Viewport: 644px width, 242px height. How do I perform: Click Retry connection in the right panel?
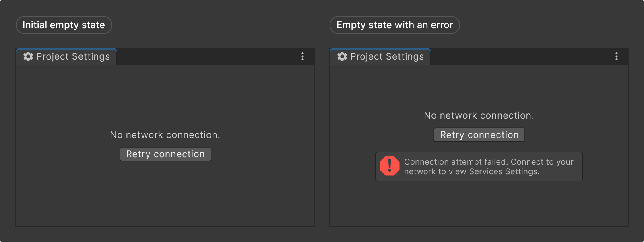[x=479, y=135]
